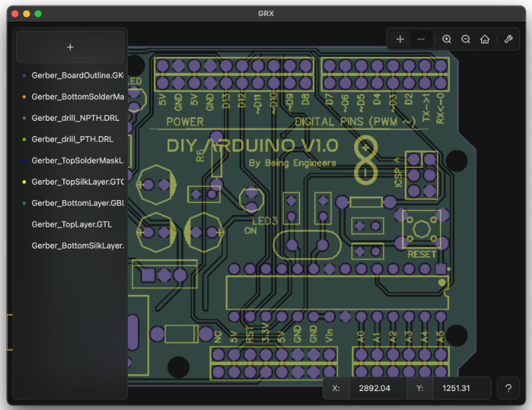The width and height of the screenshot is (532, 410).
Task: Select the Gerber_BottomSilkLayer layer
Action: pyautogui.click(x=70, y=246)
